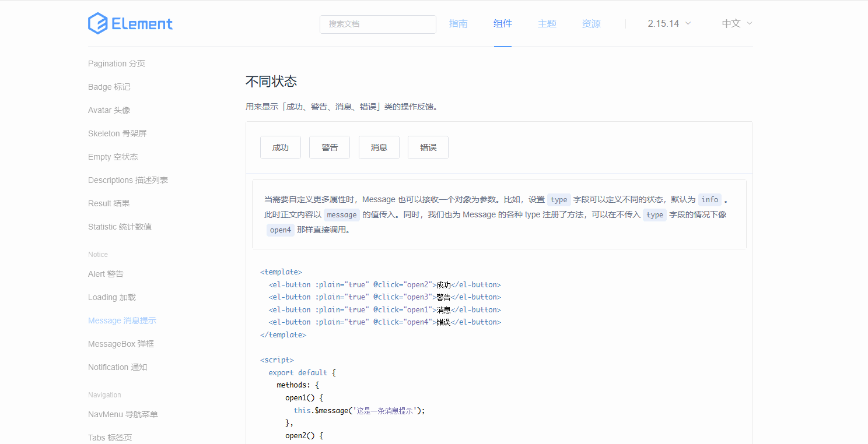Click the 成功 button
Viewport: 868px width, 444px height.
(x=280, y=147)
